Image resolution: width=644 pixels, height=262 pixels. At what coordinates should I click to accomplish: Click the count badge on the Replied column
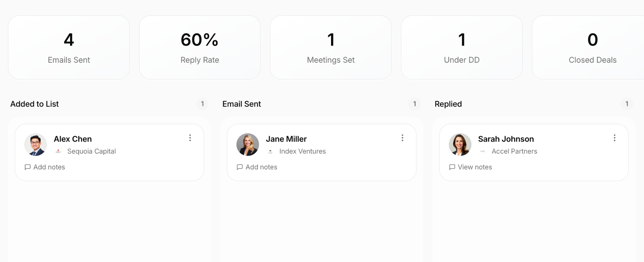coord(627,104)
